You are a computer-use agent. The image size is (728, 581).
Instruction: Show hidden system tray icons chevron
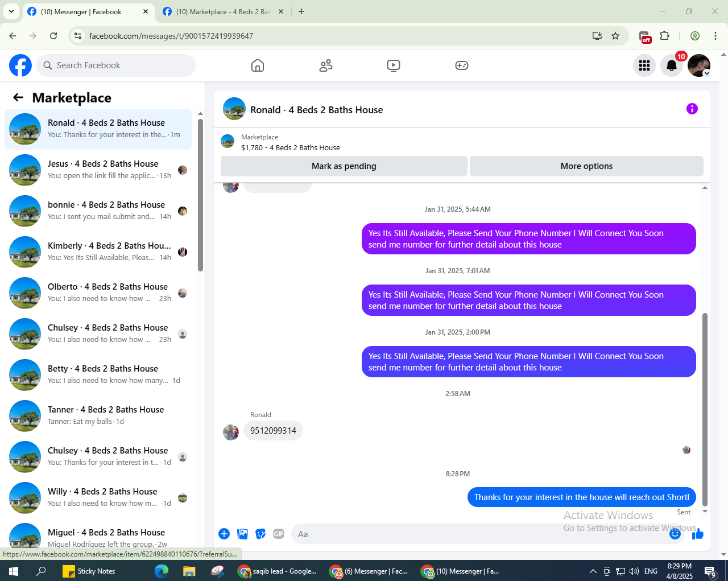[593, 571]
